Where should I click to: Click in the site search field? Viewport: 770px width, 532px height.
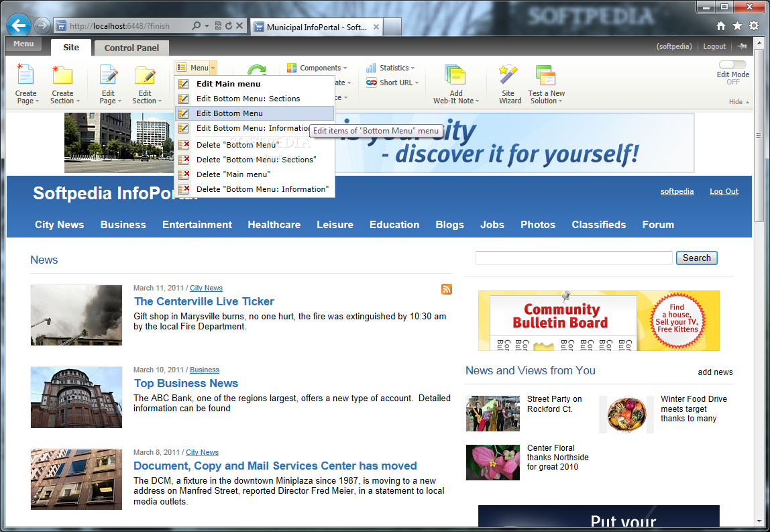click(x=573, y=258)
